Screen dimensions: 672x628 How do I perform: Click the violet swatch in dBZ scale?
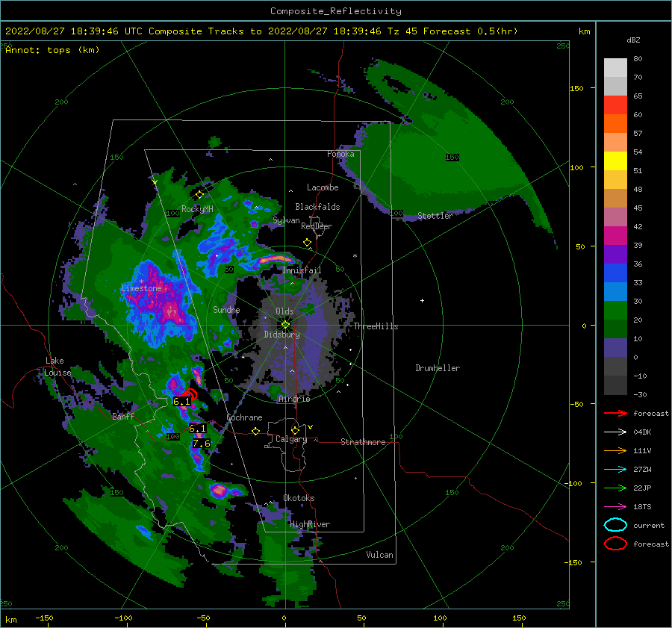point(615,254)
